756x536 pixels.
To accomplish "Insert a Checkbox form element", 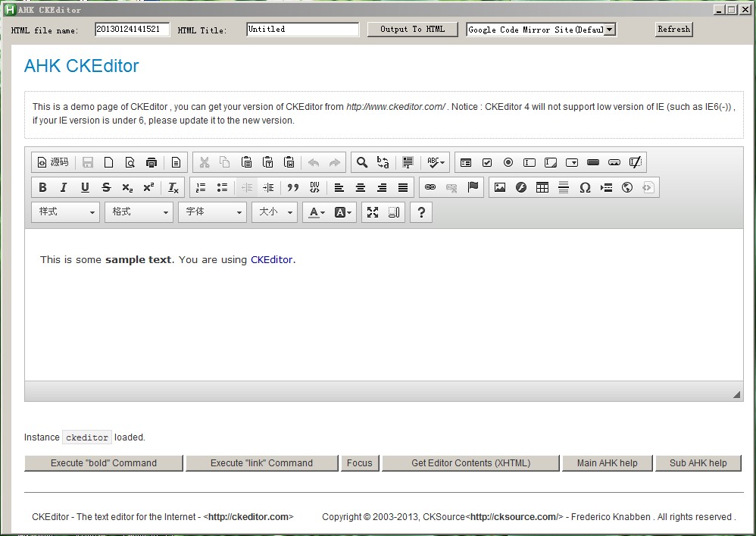I will click(487, 162).
